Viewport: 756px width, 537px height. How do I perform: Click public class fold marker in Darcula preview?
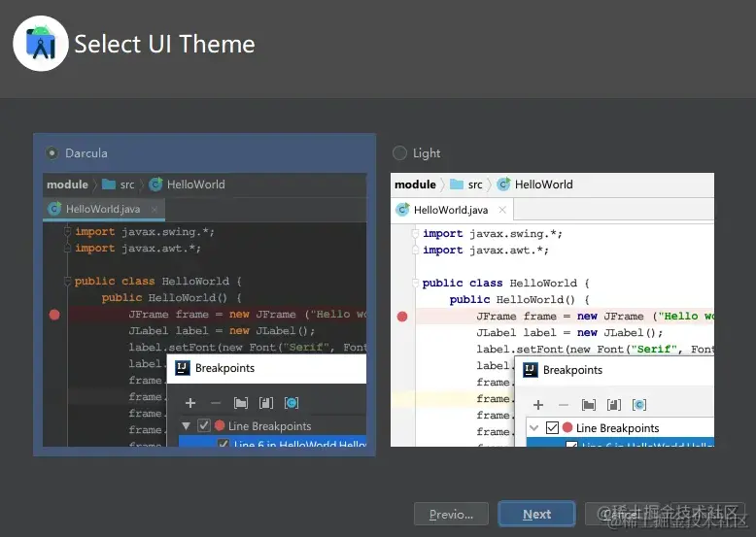point(68,282)
